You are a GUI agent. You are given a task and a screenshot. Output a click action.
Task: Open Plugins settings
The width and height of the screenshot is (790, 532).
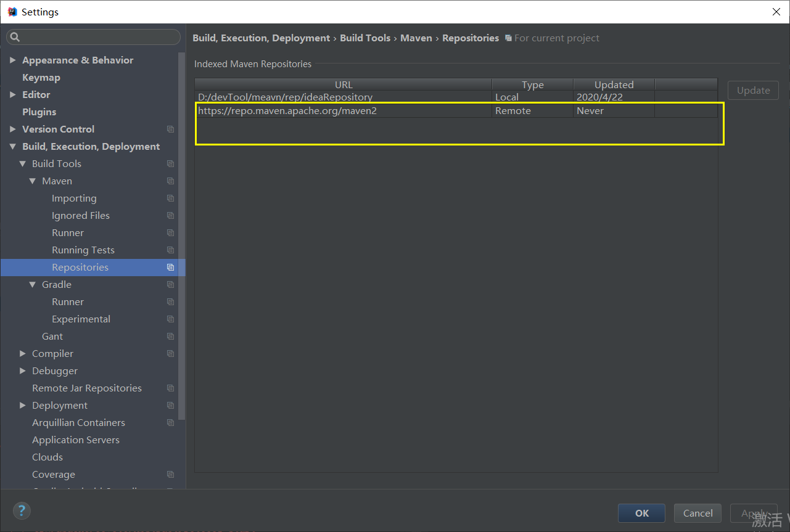click(39, 112)
